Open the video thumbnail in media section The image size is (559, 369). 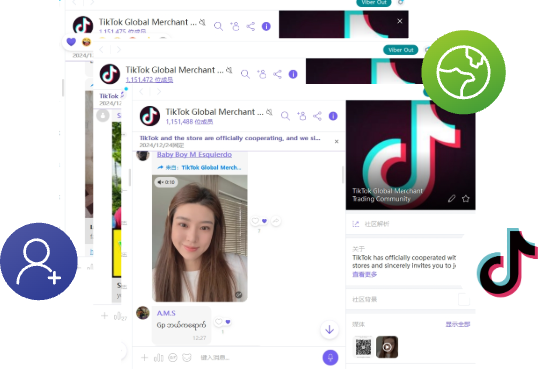(x=387, y=347)
